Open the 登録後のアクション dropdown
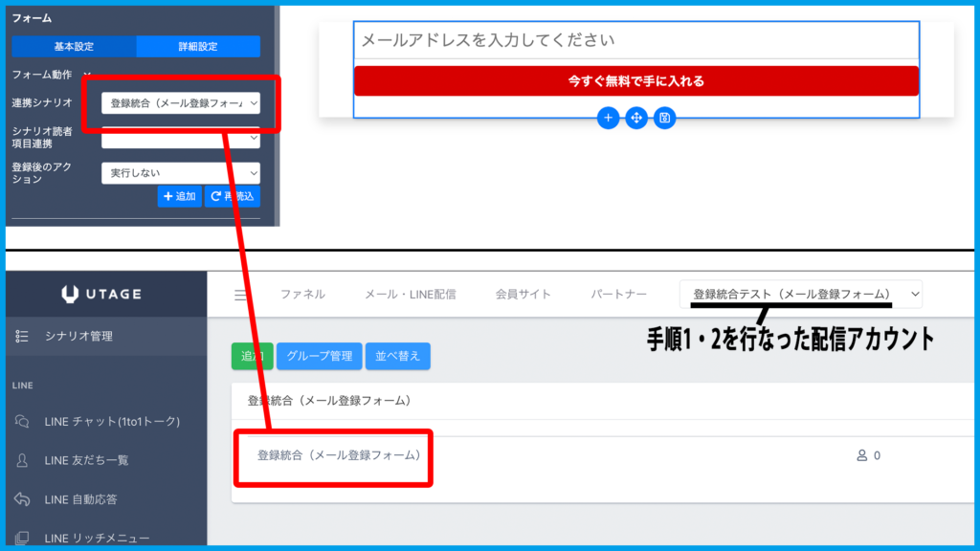 [180, 173]
